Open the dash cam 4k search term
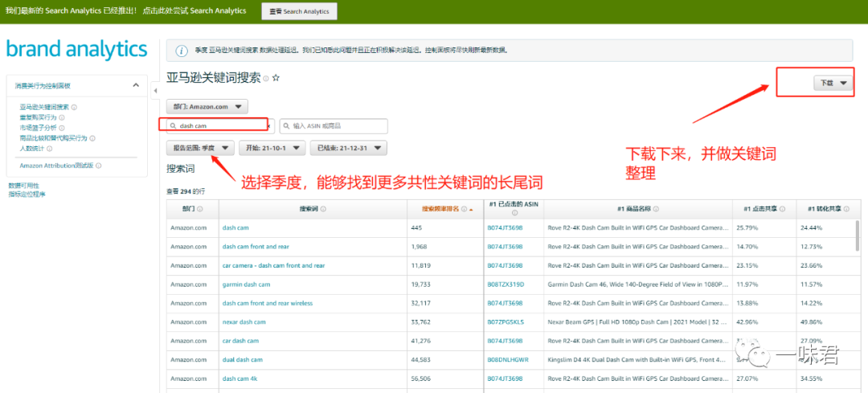Image resolution: width=868 pixels, height=393 pixels. tap(240, 379)
